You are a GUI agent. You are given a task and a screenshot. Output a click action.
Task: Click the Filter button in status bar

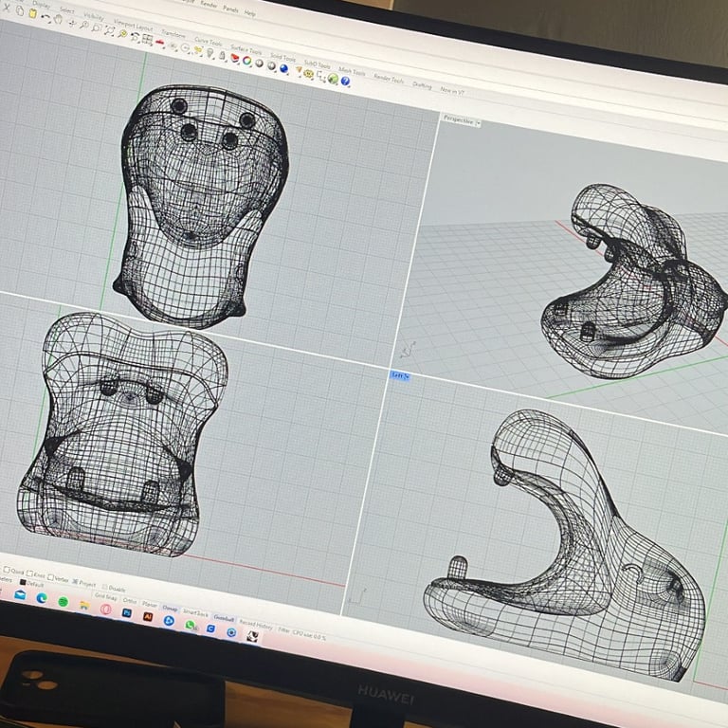coord(283,629)
